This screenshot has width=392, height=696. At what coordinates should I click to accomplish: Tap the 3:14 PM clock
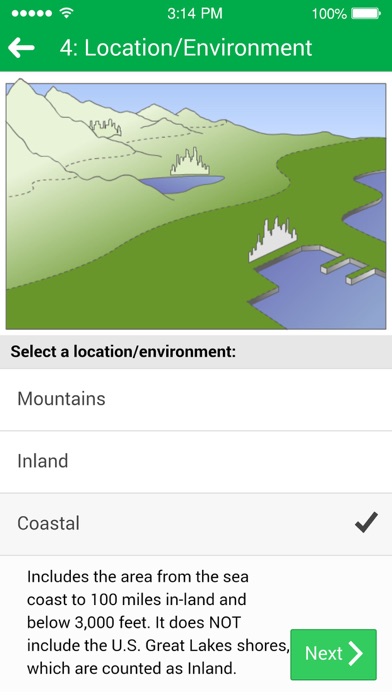(x=195, y=14)
